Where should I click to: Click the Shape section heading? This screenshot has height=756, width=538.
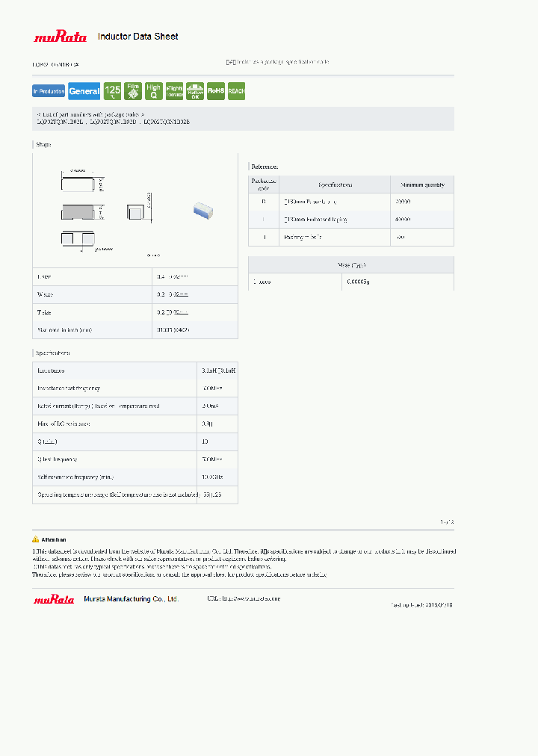point(43,144)
